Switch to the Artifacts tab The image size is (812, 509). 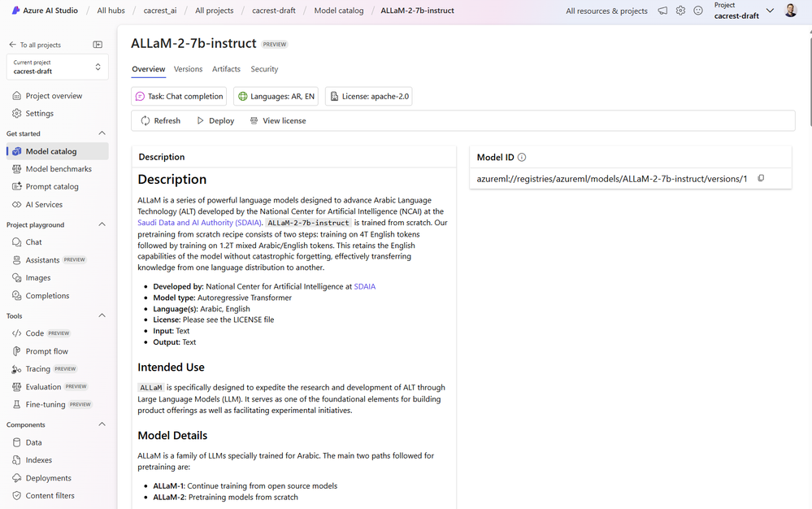[x=226, y=69]
